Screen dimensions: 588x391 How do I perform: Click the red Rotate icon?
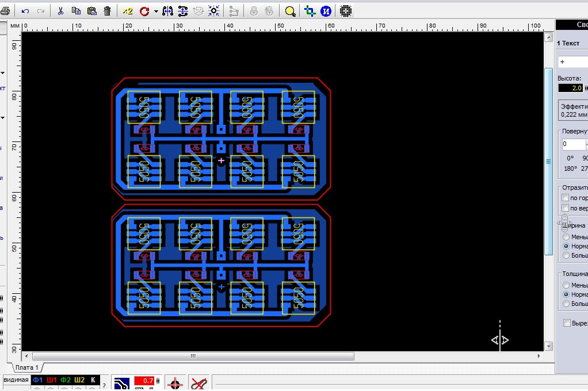tap(144, 11)
